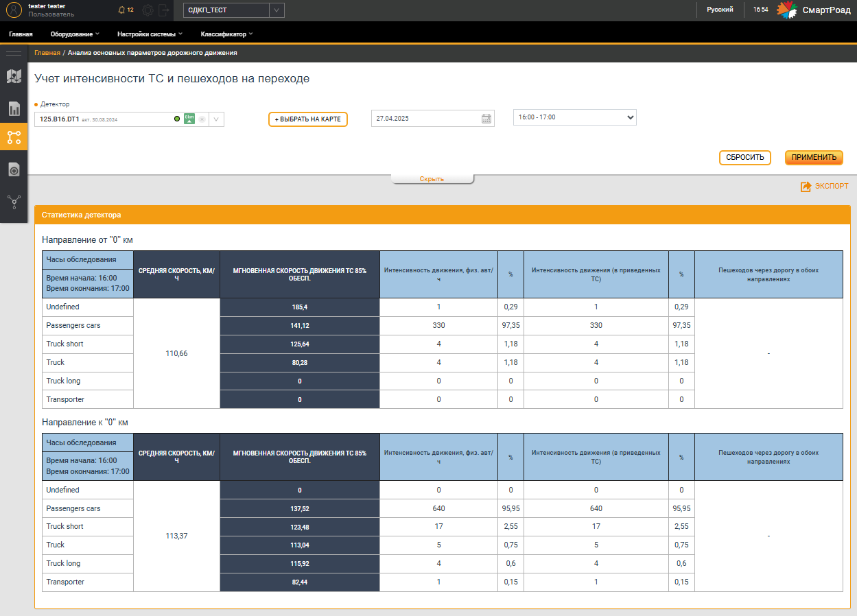857x616 pixels.
Task: Click the logout door icon
Action: (163, 10)
